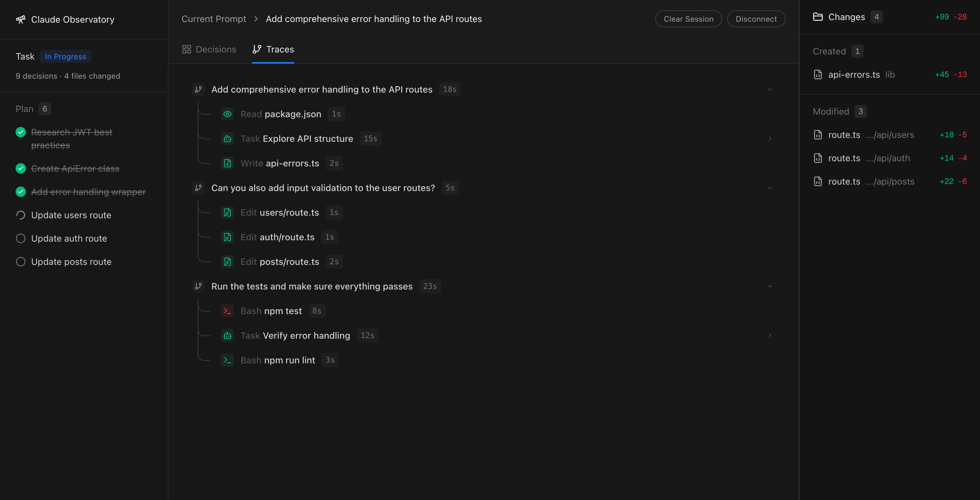Switch to the Decisions tab
The width and height of the screenshot is (980, 500).
[209, 50]
